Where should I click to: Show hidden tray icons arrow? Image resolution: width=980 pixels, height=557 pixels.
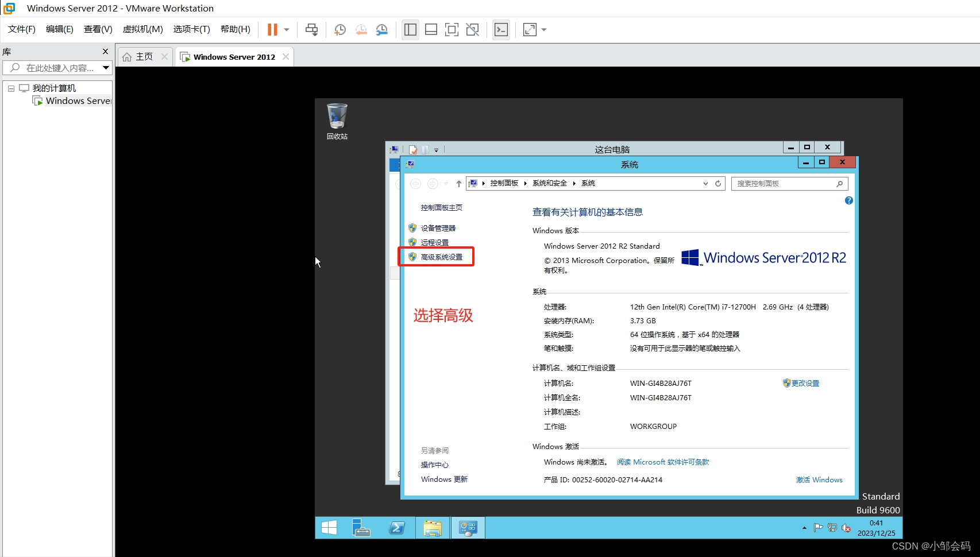pos(804,528)
